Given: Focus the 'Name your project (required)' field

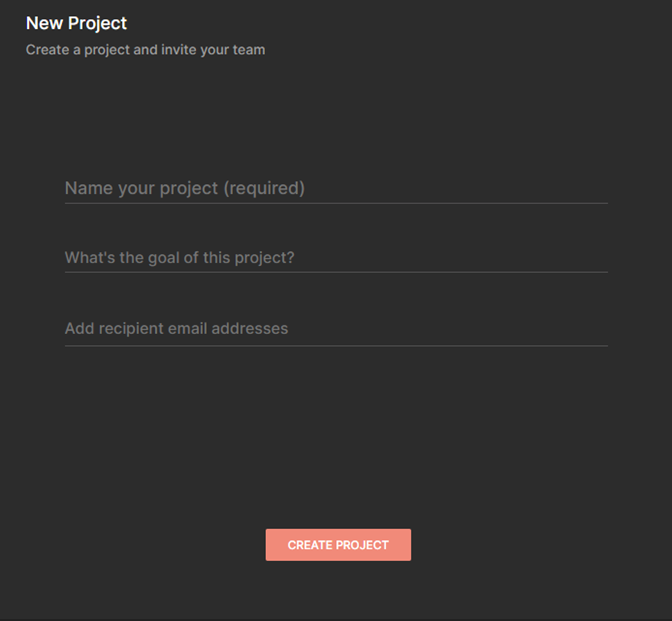Looking at the screenshot, I should 336,188.
